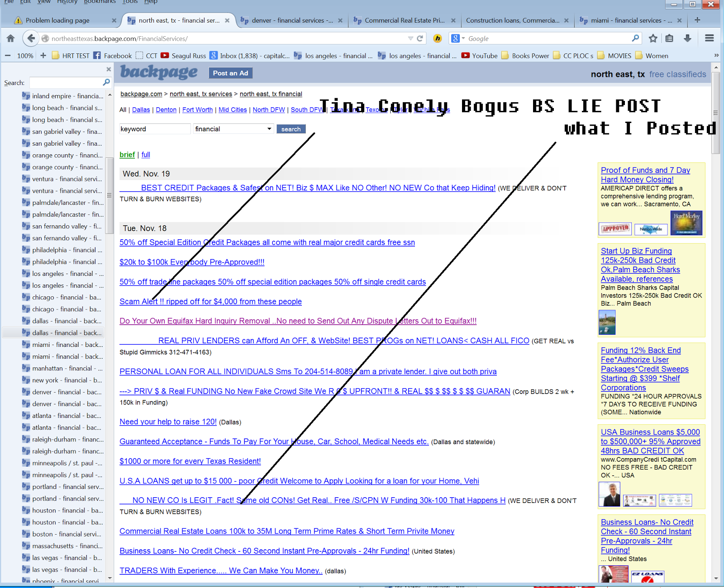Viewport: 724px width, 588px height.
Task: Click the blue search button
Action: pyautogui.click(x=291, y=129)
